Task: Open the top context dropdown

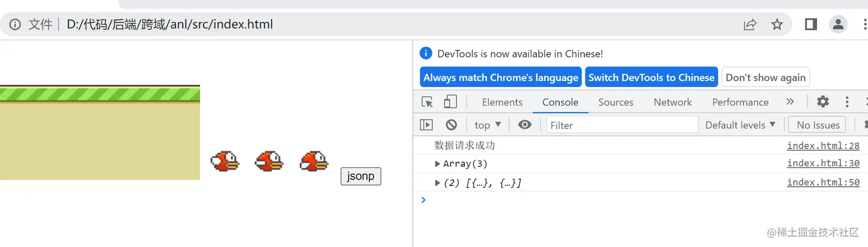Action: [487, 125]
